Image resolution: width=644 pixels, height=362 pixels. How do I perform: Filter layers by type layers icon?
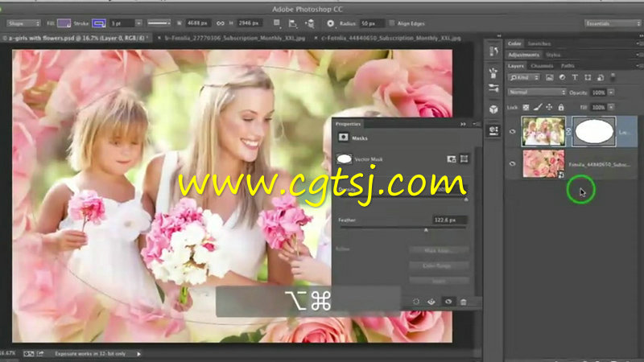click(x=575, y=77)
